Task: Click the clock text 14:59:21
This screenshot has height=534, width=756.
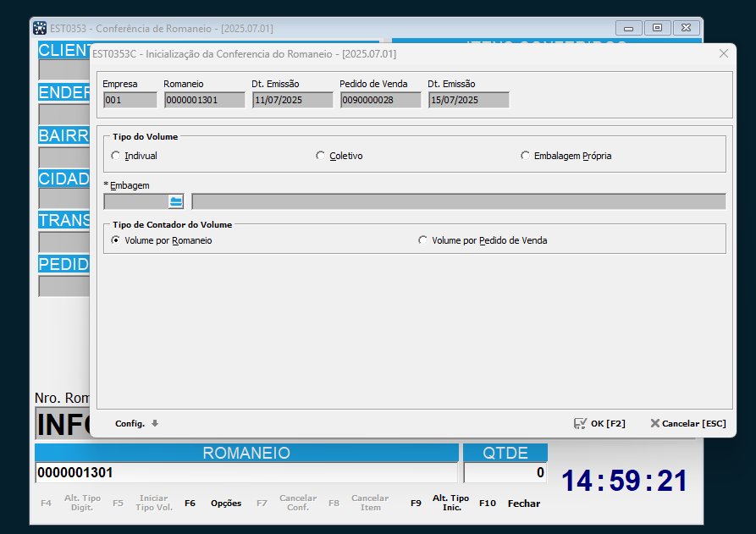Action: (625, 481)
